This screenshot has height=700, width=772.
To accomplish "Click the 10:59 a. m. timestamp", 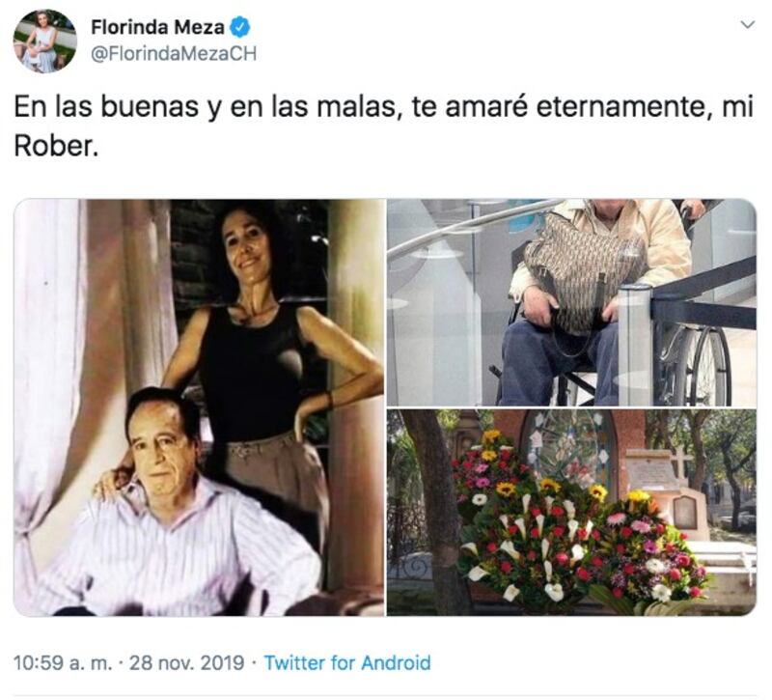I will (x=63, y=663).
